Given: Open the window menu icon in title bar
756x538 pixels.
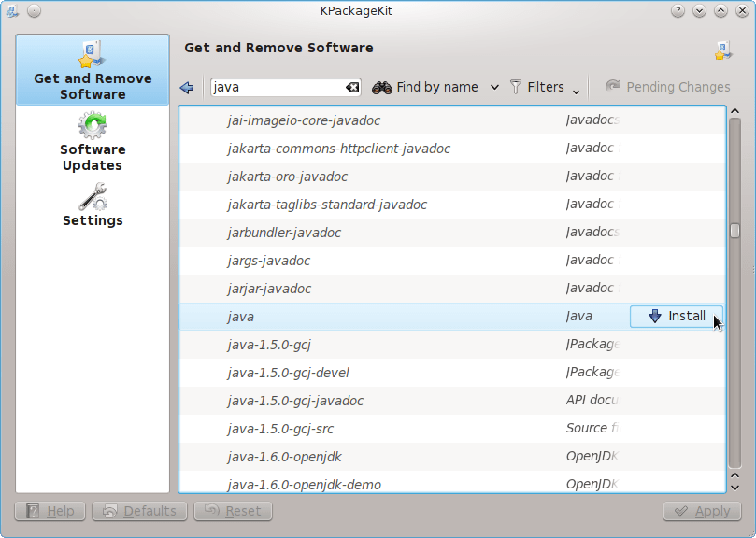Looking at the screenshot, I should (12, 10).
